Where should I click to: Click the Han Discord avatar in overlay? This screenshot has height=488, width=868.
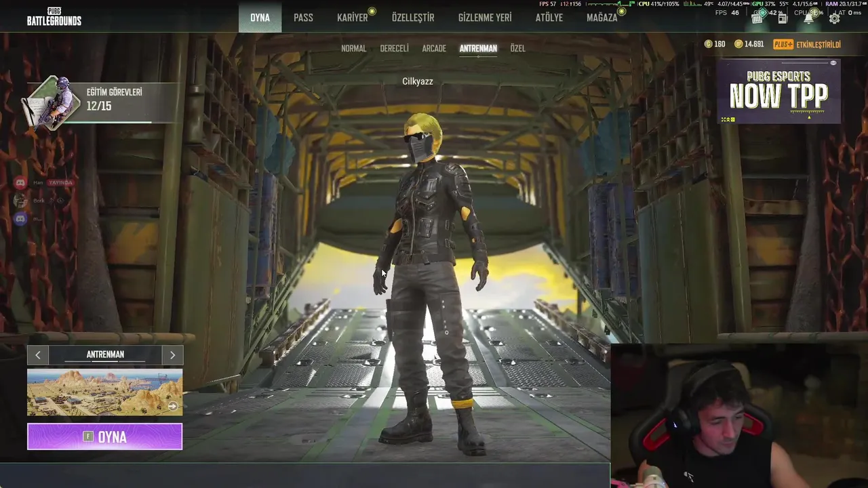pos(20,182)
